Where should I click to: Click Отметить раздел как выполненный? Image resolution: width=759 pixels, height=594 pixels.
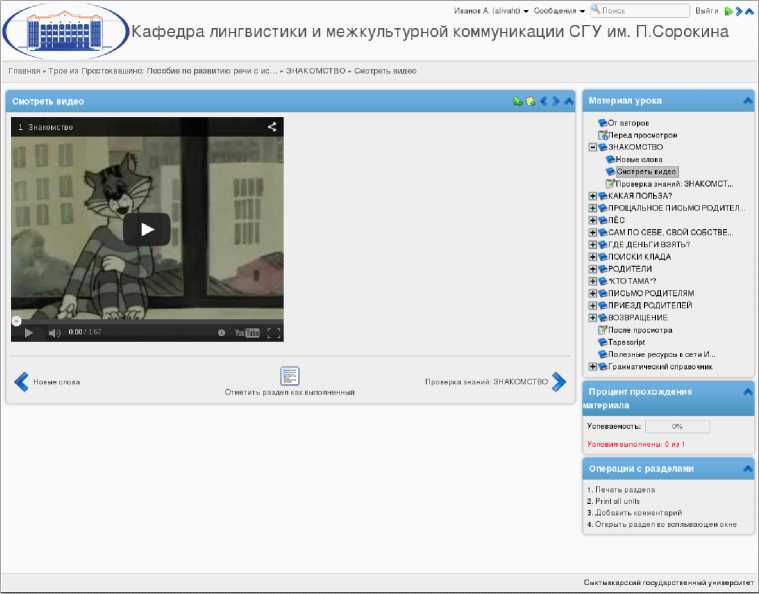[289, 392]
